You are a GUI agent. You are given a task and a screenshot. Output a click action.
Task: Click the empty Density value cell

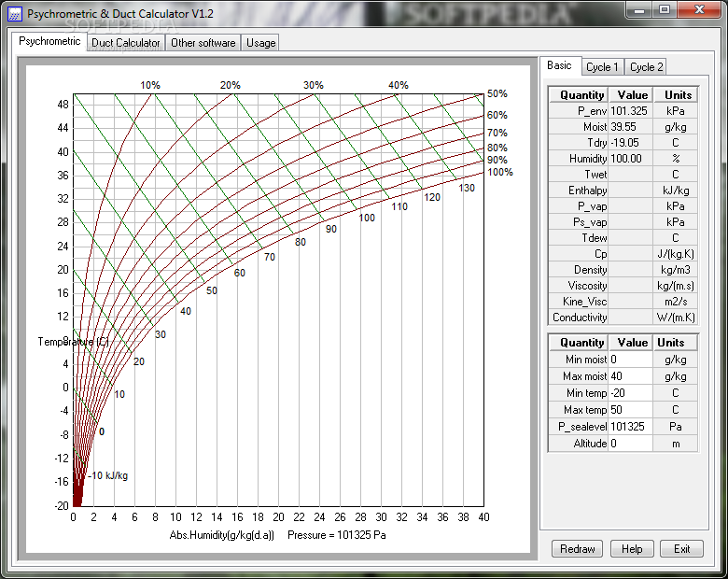(630, 270)
